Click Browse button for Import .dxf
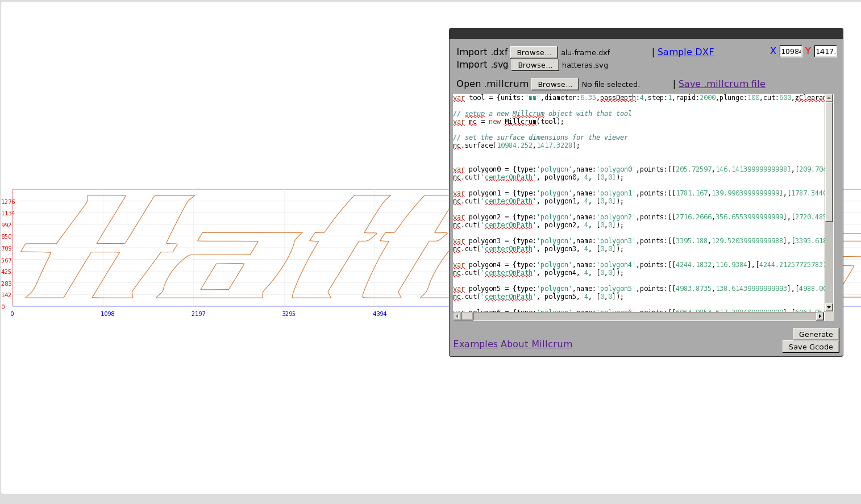The width and height of the screenshot is (861, 504). click(x=534, y=52)
